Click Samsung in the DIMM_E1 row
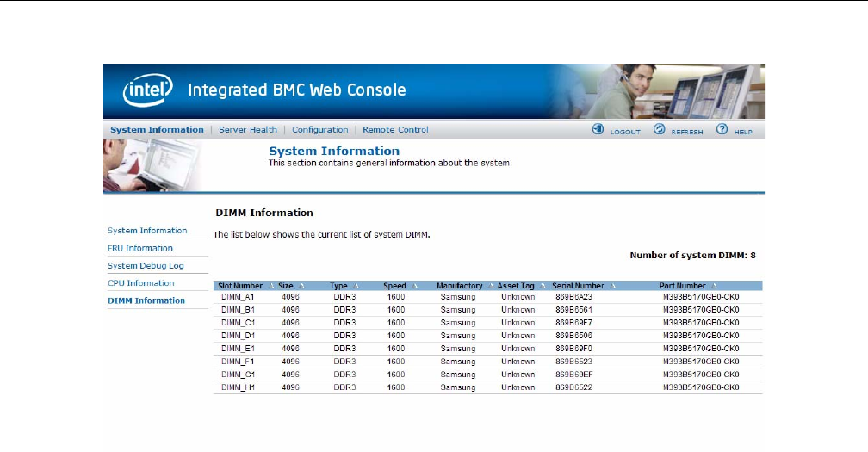This screenshot has width=868, height=452. click(458, 349)
